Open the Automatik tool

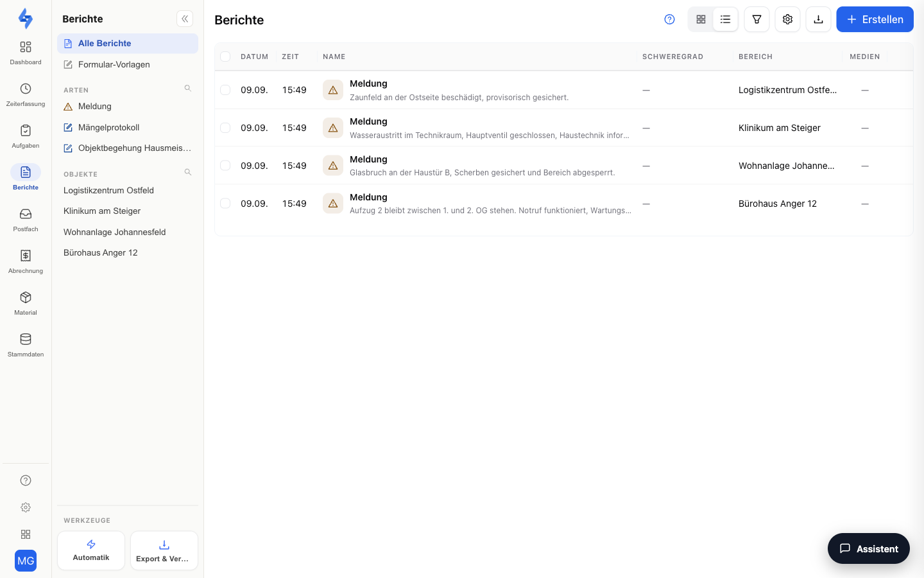pos(91,550)
